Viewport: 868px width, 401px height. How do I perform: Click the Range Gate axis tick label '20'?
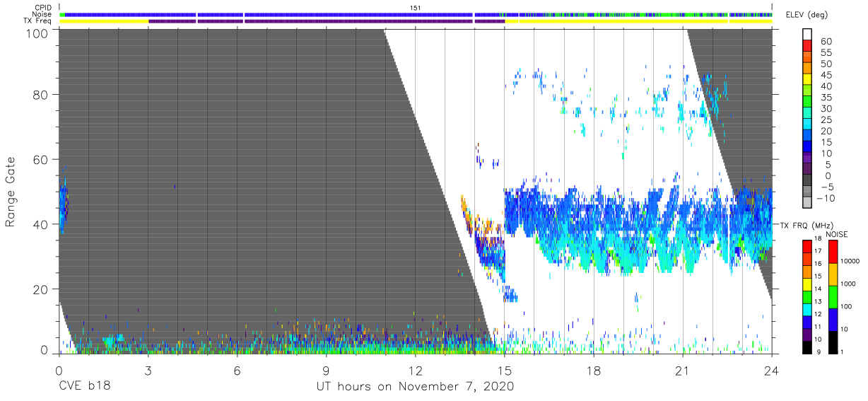tap(41, 288)
